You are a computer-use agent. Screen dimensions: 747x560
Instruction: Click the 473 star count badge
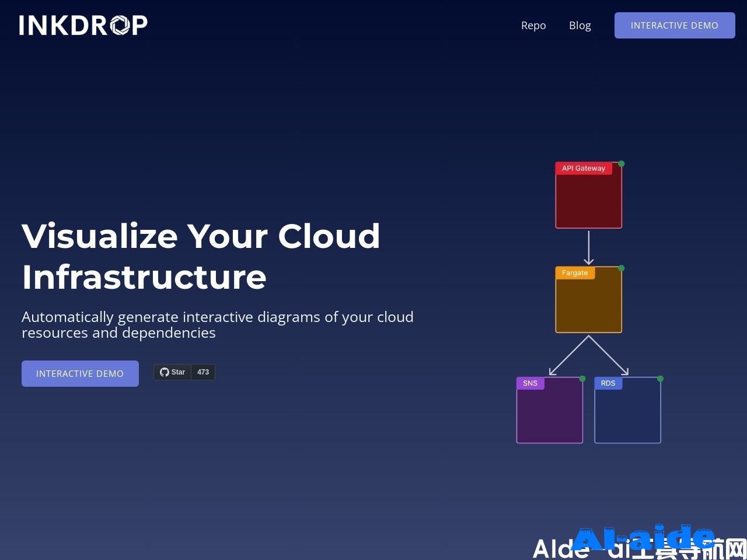pyautogui.click(x=203, y=372)
